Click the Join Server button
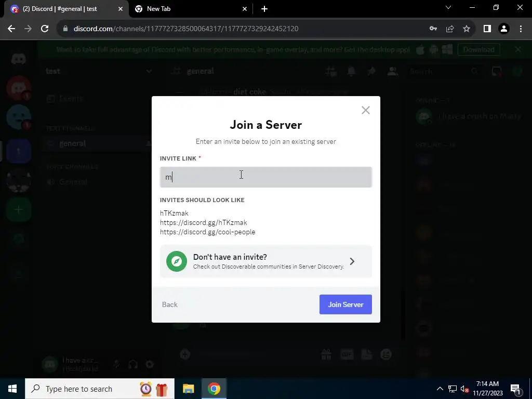This screenshot has width=532, height=399. (345, 304)
